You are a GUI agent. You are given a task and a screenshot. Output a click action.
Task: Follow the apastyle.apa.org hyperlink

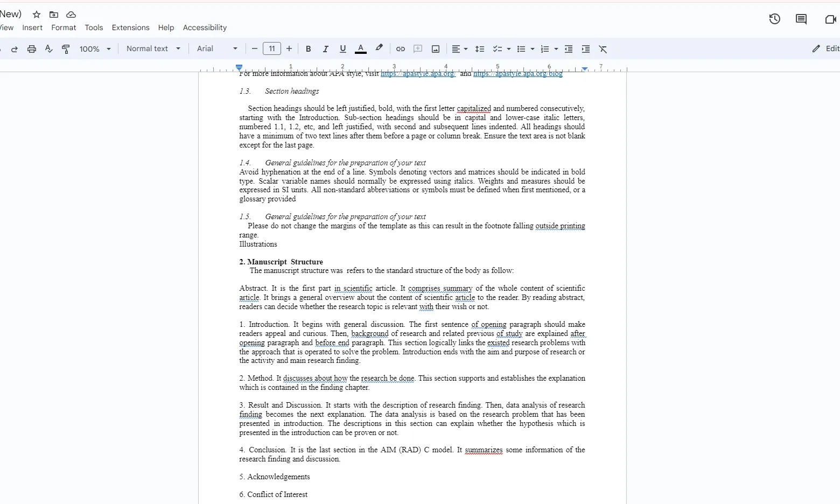[x=417, y=74]
